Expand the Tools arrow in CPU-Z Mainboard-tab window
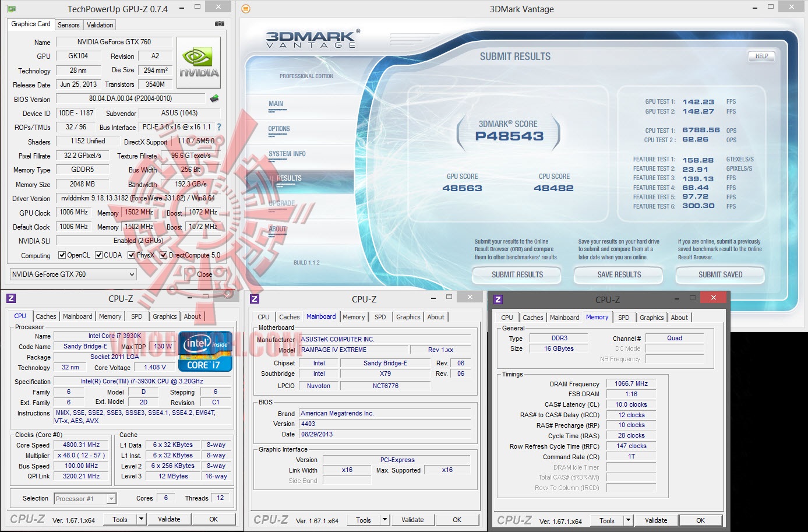This screenshot has height=532, width=808. (384, 520)
